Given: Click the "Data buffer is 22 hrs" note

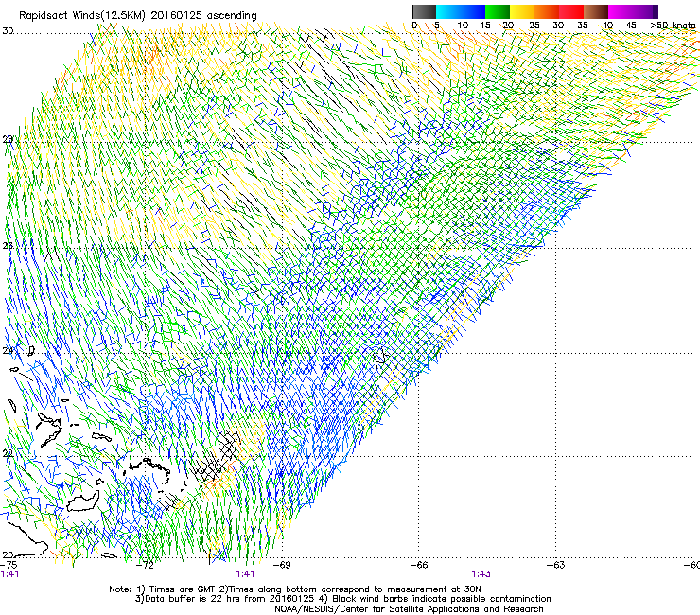Looking at the screenshot, I should 343,599.
